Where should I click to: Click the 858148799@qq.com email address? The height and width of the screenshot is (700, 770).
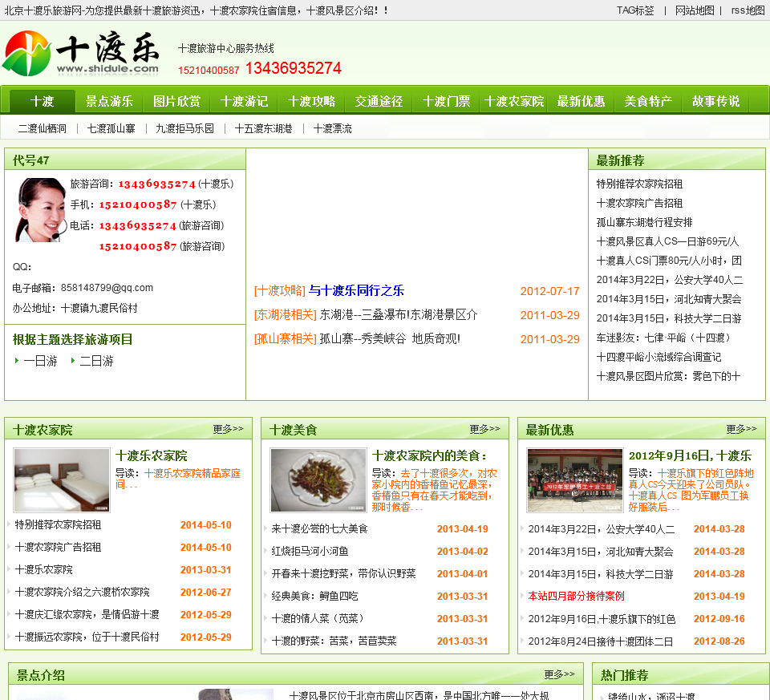point(107,288)
